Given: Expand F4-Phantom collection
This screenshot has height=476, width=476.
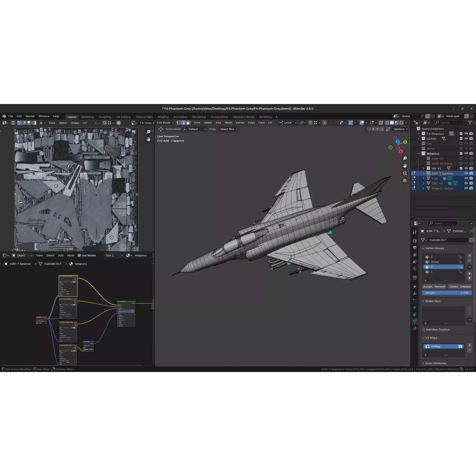Looking at the screenshot, I should click(419, 134).
